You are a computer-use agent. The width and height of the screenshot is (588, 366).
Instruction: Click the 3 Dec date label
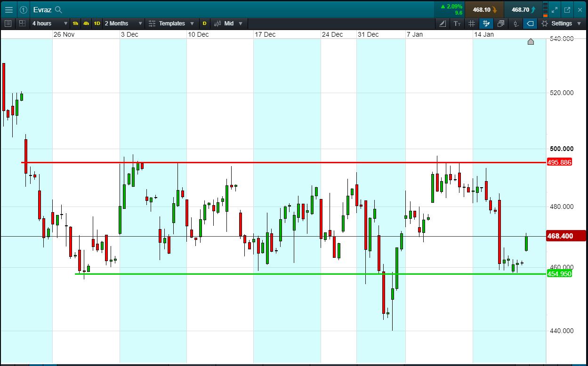(129, 34)
